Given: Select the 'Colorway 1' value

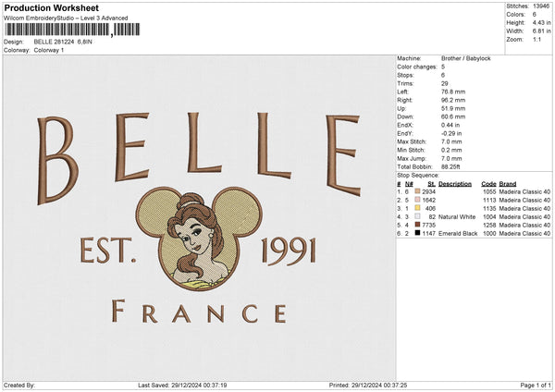Looking at the screenshot, I should tap(49, 50).
